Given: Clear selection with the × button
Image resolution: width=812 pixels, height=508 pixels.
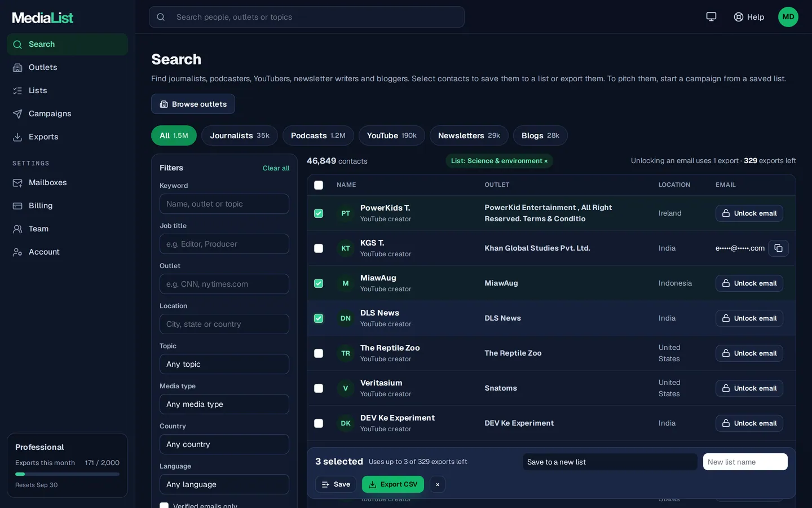Looking at the screenshot, I should (438, 484).
